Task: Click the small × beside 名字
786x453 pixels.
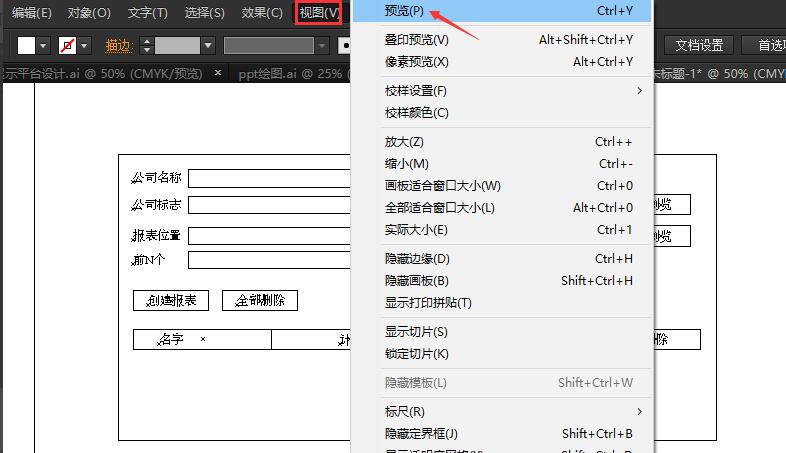Action: pyautogui.click(x=203, y=339)
